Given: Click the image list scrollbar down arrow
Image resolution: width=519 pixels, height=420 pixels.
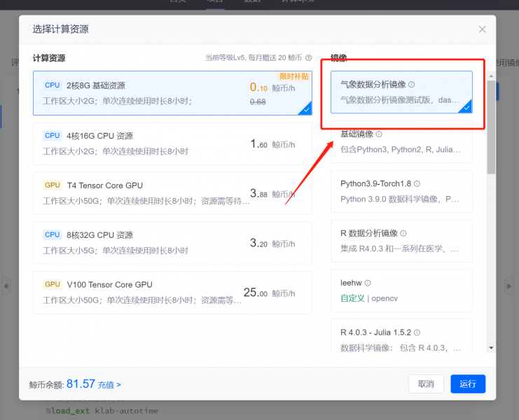Looking at the screenshot, I should click(491, 347).
